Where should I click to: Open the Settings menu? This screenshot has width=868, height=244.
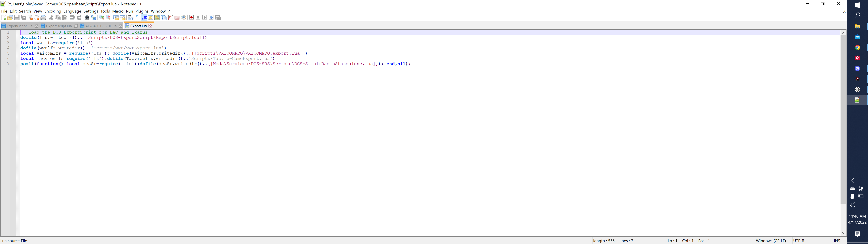pyautogui.click(x=91, y=11)
